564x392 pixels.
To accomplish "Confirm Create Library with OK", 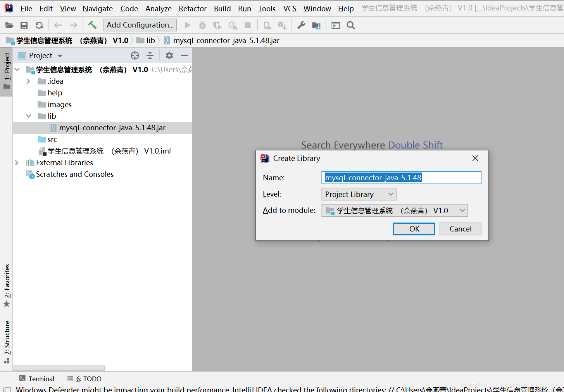I will pos(414,229).
